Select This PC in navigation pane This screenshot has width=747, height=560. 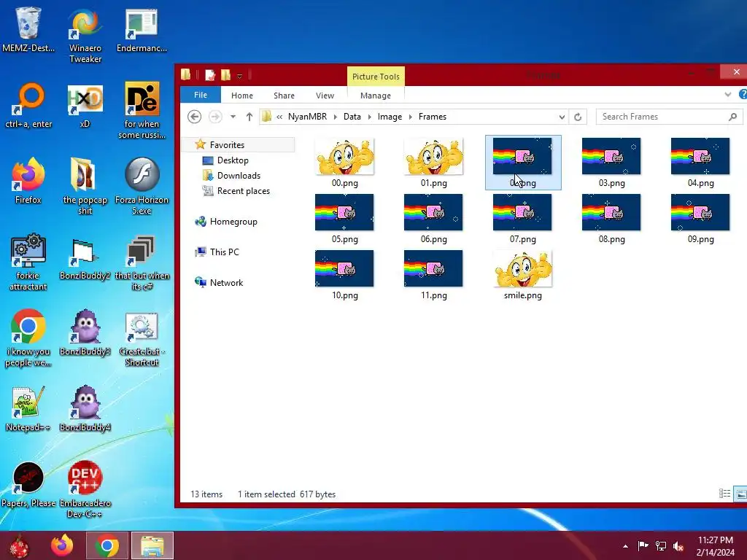pos(225,252)
